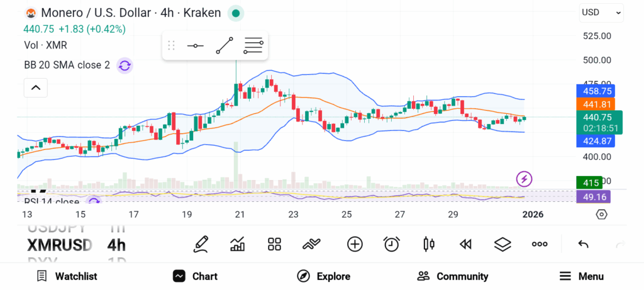Undo last action with arrow icon
Screen dimensions: 644x290
pos(583,244)
